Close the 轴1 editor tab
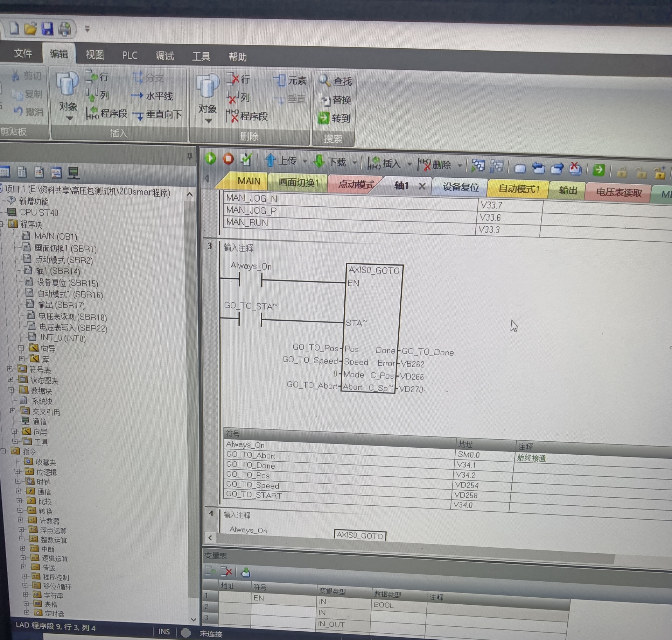Screen dimensions: 672x640 point(422,186)
